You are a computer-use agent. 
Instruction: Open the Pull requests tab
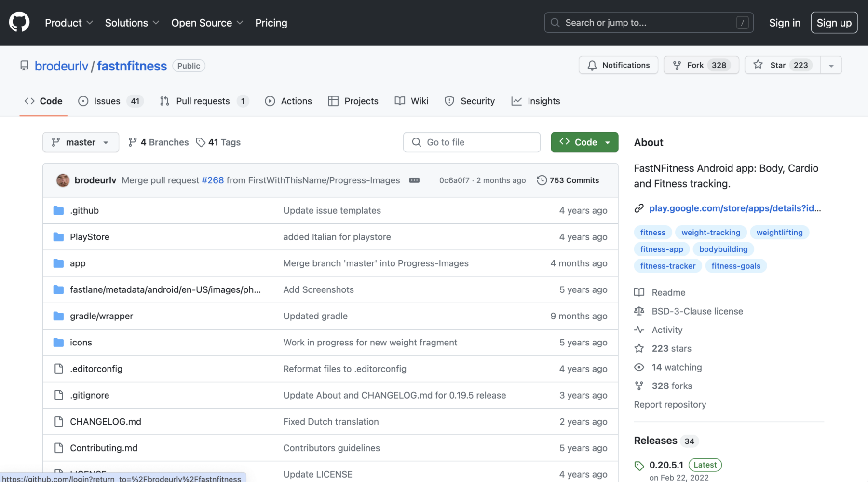click(203, 101)
